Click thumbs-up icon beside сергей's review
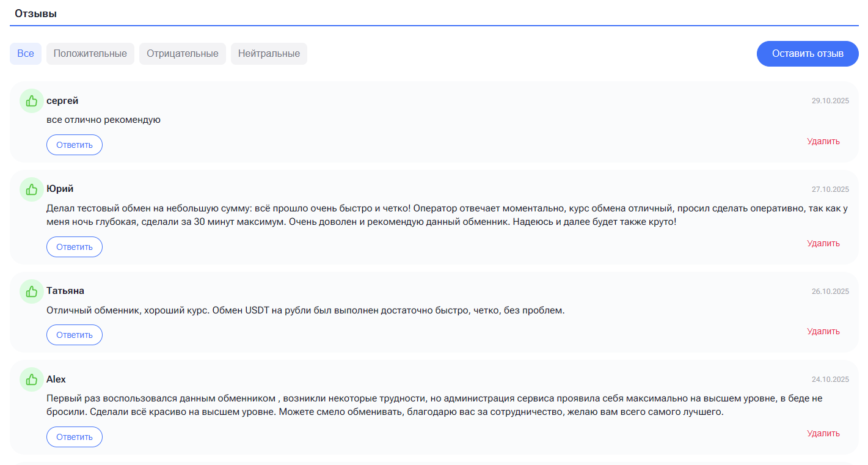This screenshot has height=465, width=868. [32, 101]
